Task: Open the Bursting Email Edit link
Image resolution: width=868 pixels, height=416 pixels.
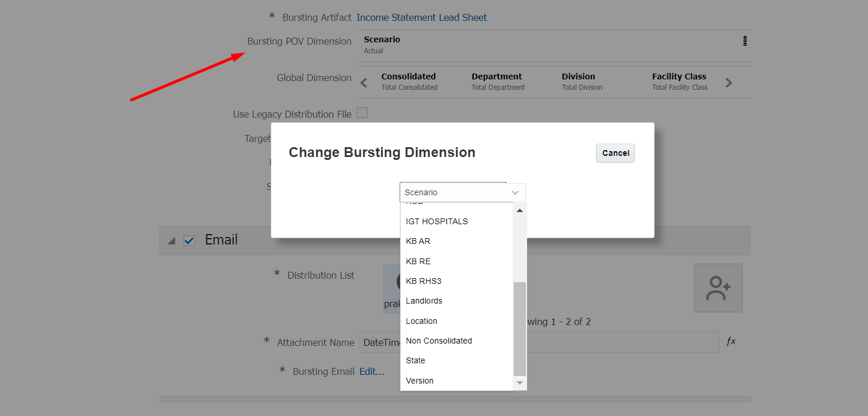Action: tap(372, 371)
